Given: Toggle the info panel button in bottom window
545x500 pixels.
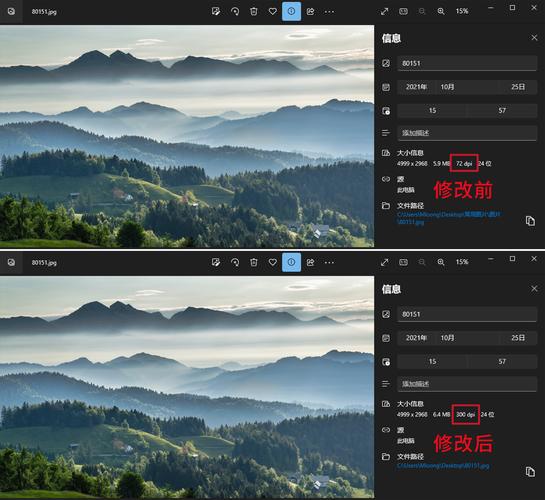Looking at the screenshot, I should point(291,262).
